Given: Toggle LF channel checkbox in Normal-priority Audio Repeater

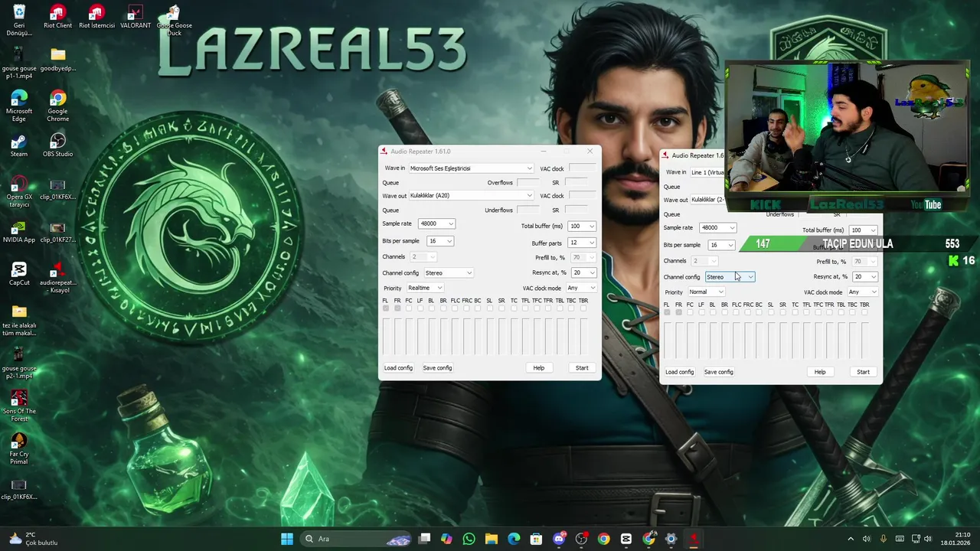Looking at the screenshot, I should (701, 312).
